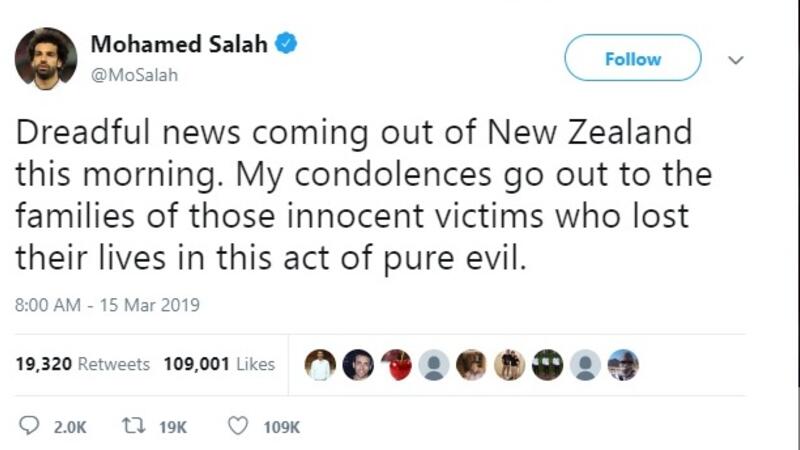Open the first liker avatar in white shirt
This screenshot has height=450, width=800.
click(320, 365)
